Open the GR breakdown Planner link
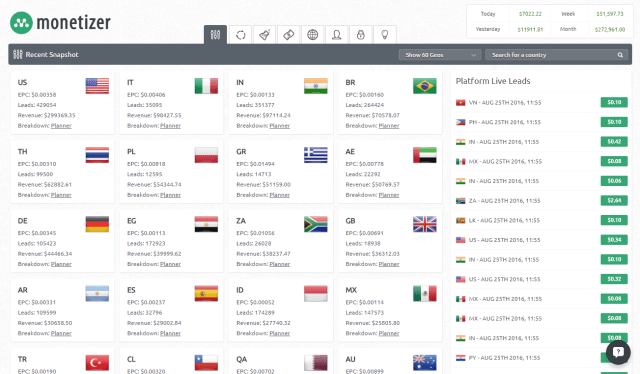640x374 pixels. coord(280,195)
